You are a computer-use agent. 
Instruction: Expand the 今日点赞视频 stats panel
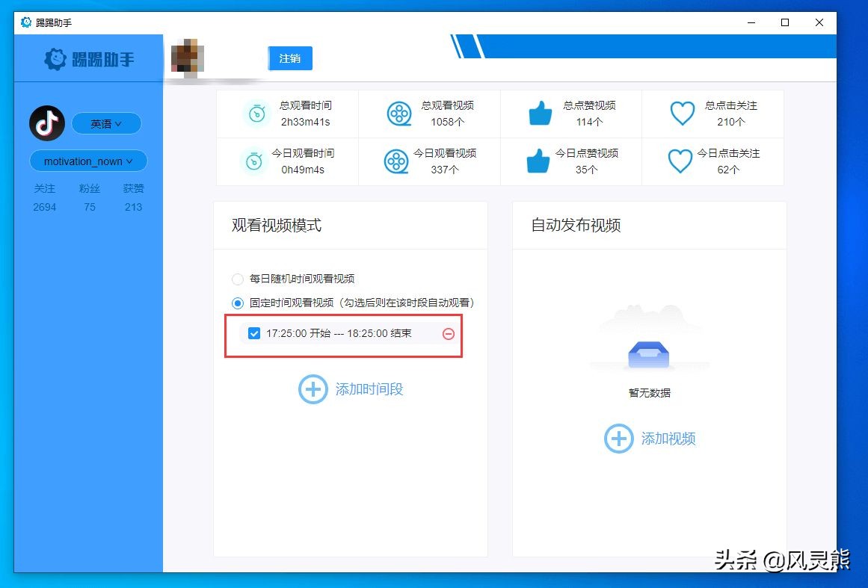(571, 161)
